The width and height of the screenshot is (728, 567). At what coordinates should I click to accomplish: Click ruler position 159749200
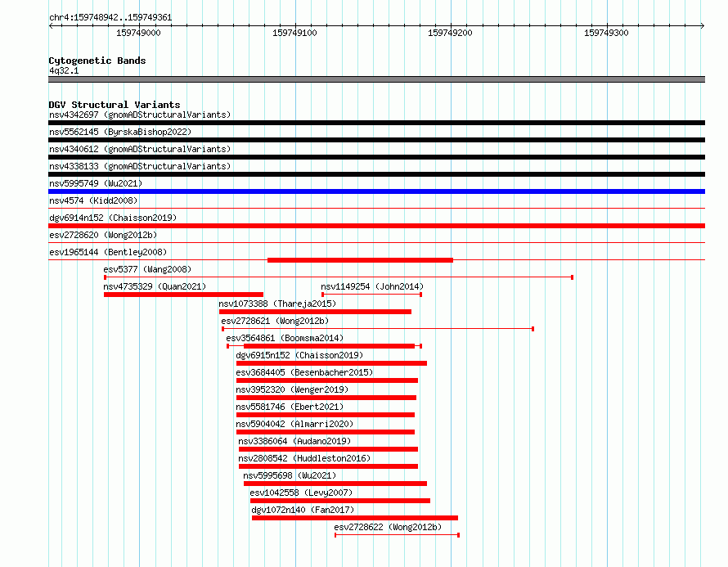pos(451,33)
